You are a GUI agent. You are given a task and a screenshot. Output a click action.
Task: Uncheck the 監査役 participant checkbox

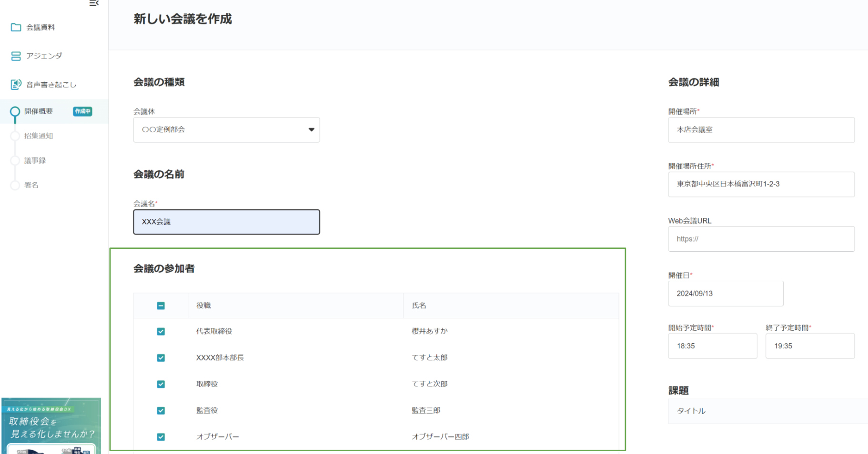(161, 411)
